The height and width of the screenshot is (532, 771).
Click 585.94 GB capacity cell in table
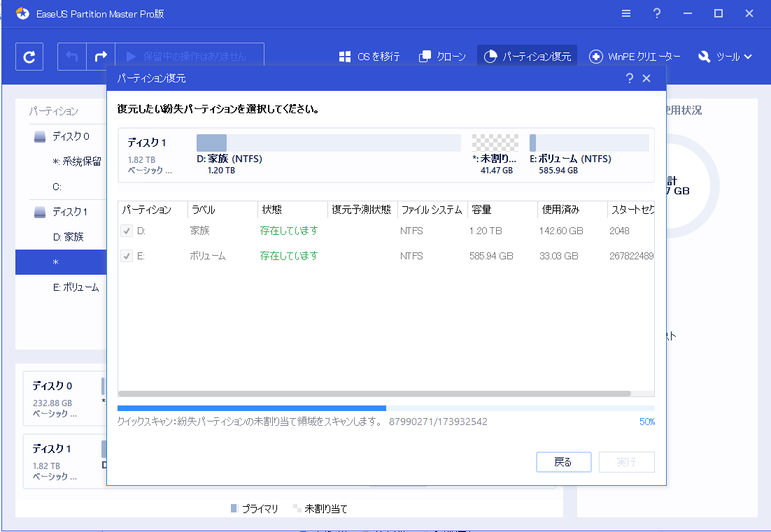pyautogui.click(x=491, y=256)
